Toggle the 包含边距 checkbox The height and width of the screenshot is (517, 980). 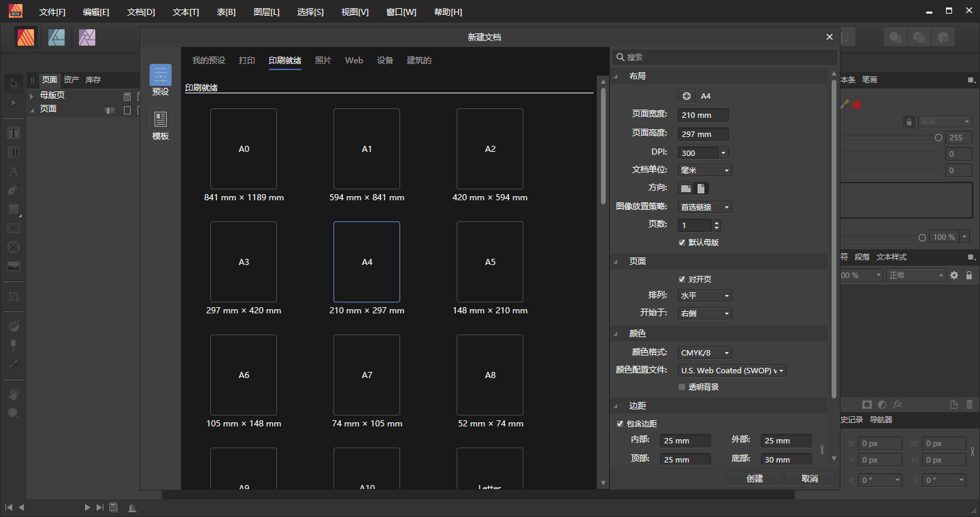pyautogui.click(x=620, y=424)
